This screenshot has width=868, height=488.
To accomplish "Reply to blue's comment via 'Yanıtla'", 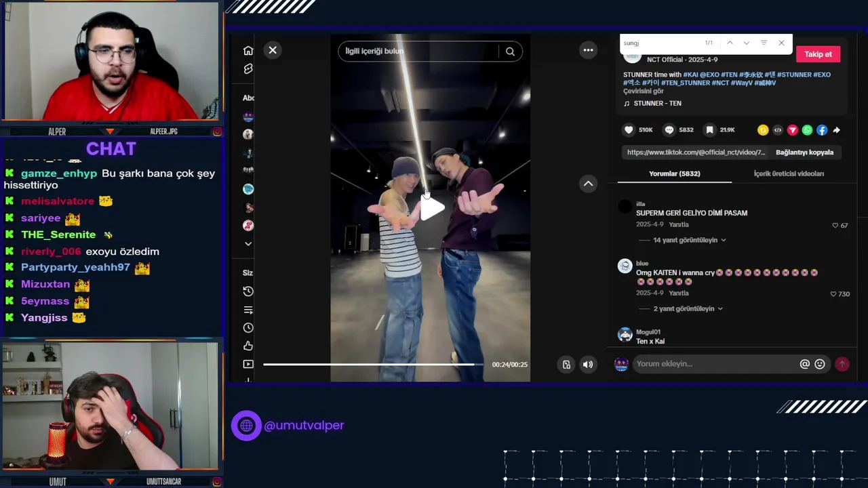I will 679,293.
